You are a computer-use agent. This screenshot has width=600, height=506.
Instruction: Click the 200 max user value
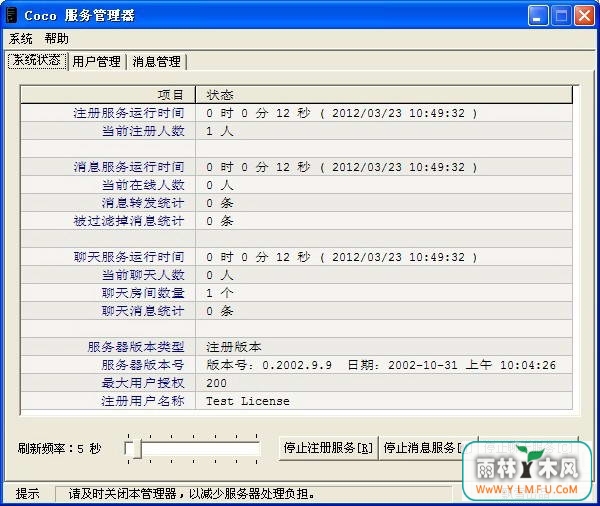click(x=216, y=383)
